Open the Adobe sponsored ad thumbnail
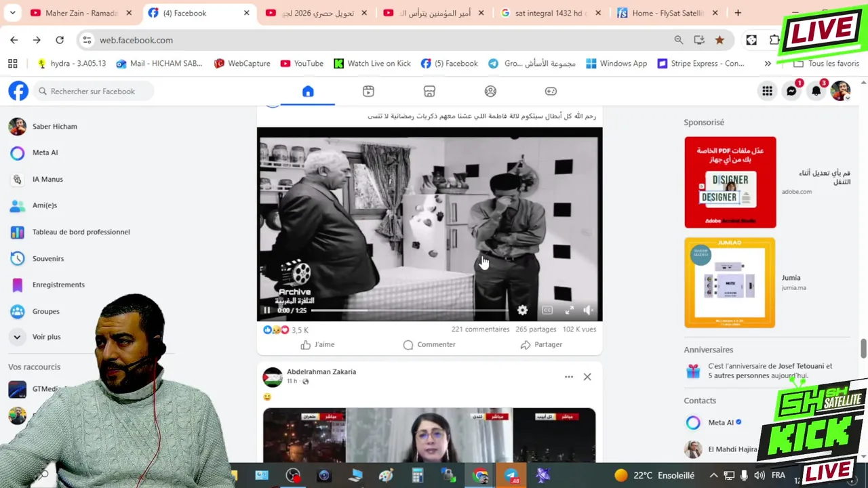 (x=730, y=182)
